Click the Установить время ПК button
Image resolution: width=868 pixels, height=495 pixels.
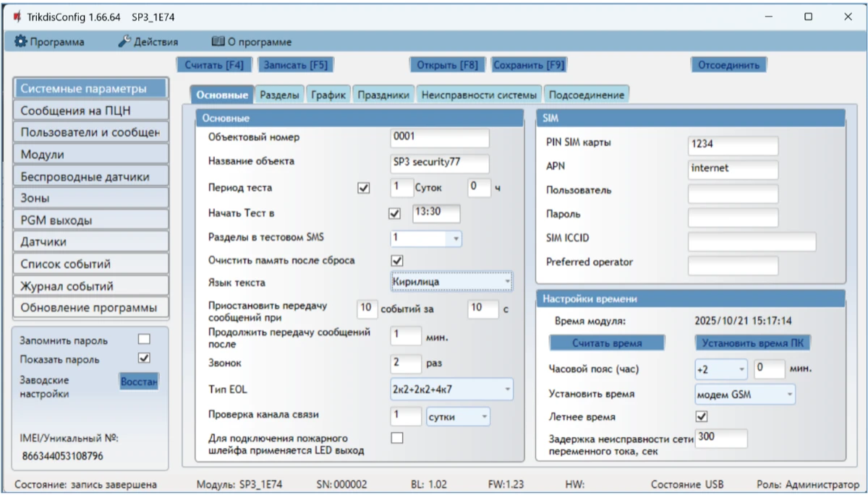pyautogui.click(x=753, y=343)
